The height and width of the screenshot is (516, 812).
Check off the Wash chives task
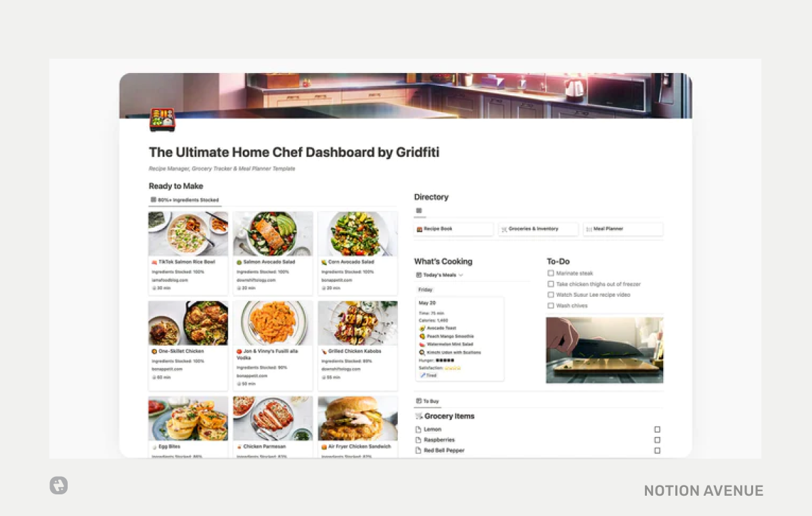pyautogui.click(x=551, y=305)
